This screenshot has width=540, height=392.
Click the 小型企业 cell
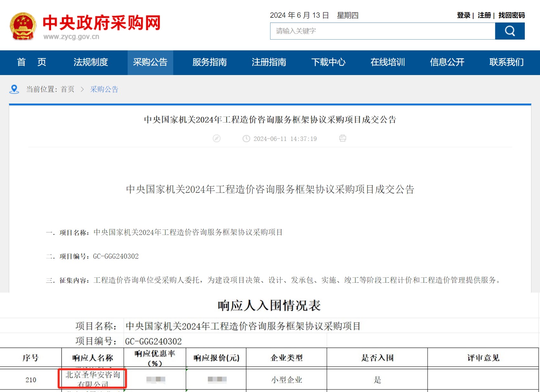pyautogui.click(x=287, y=380)
